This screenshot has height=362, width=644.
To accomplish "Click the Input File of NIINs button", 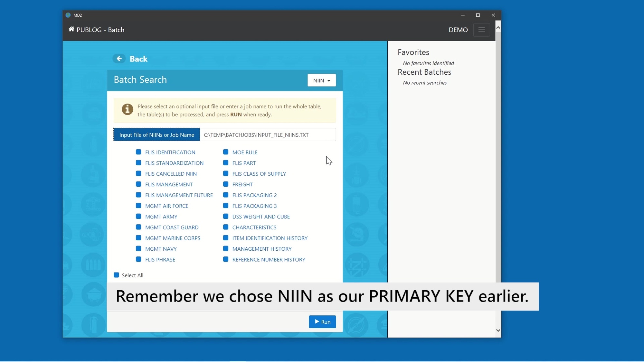I will [x=157, y=135].
